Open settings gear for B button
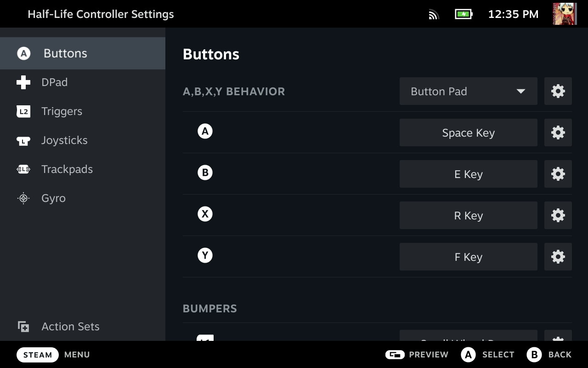Image resolution: width=588 pixels, height=368 pixels. 558,174
